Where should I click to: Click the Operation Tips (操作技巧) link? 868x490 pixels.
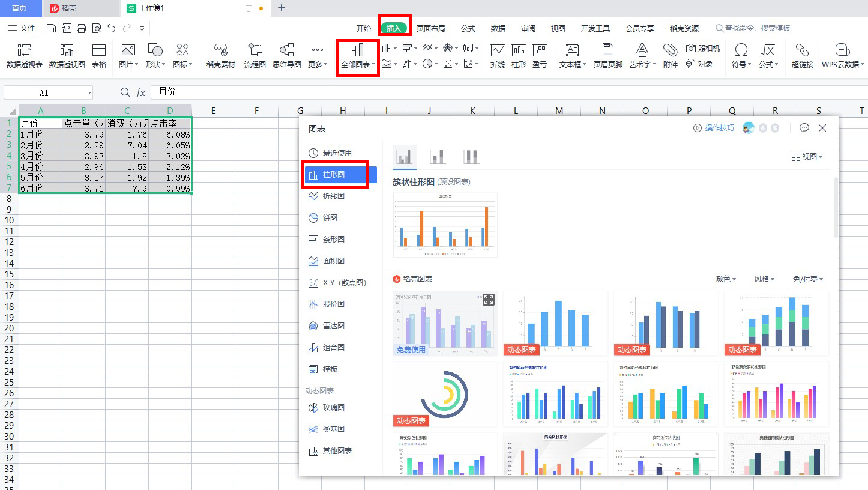point(714,128)
